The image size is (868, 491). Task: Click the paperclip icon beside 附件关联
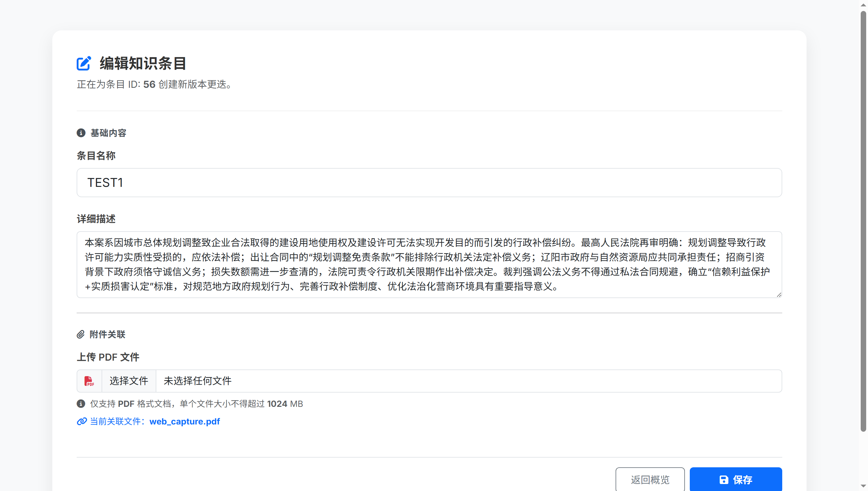point(81,335)
